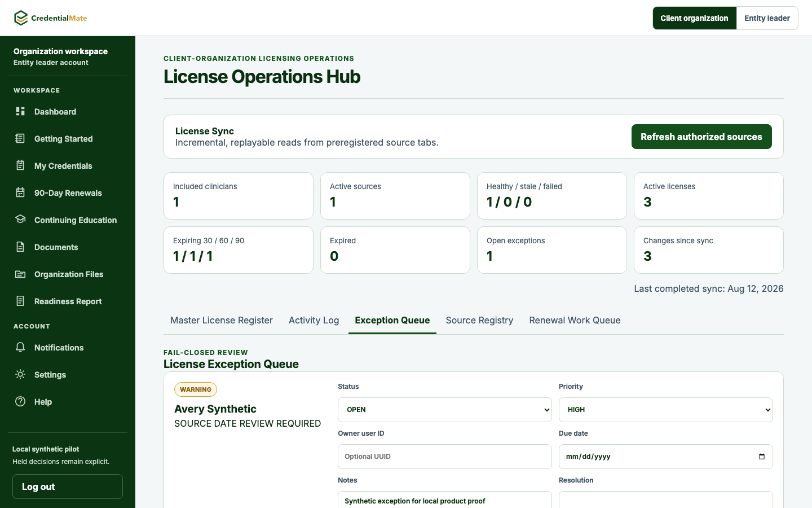Open the Due date calendar picker icon
This screenshot has width=812, height=508.
[762, 457]
